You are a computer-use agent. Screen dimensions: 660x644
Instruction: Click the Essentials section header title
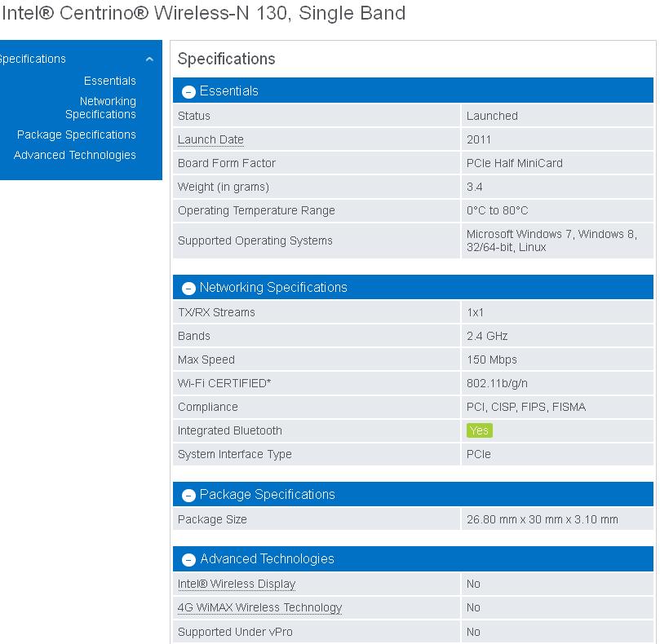click(x=229, y=90)
